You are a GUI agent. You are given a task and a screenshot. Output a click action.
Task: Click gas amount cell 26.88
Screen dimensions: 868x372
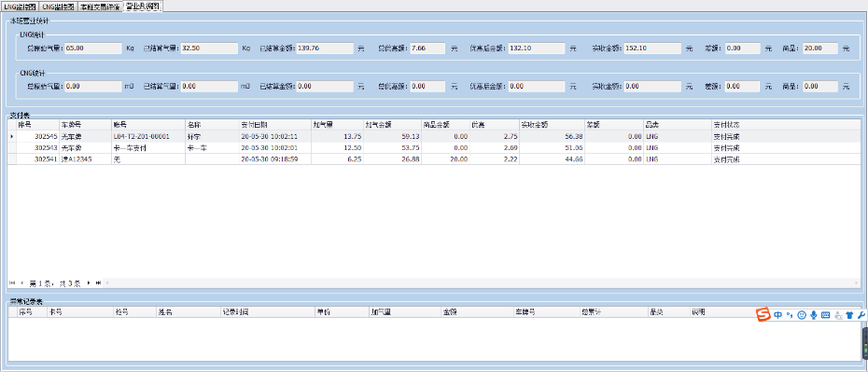pyautogui.click(x=392, y=159)
